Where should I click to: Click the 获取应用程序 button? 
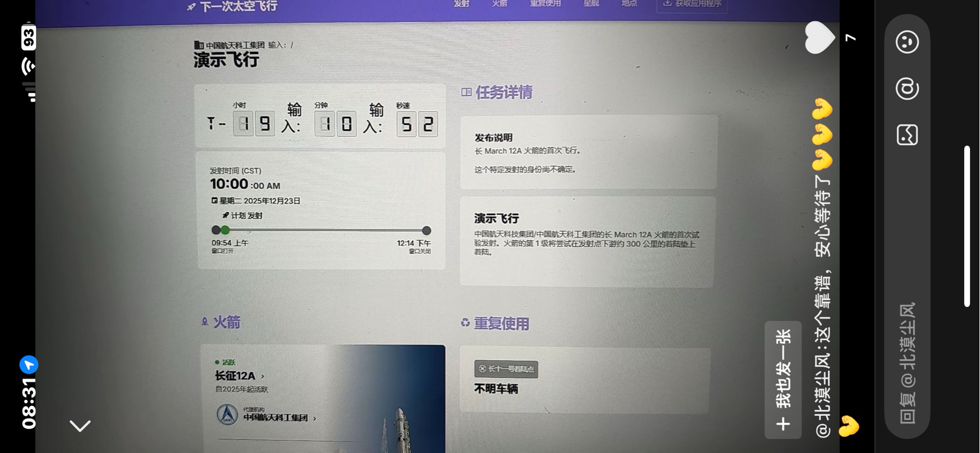(692, 5)
